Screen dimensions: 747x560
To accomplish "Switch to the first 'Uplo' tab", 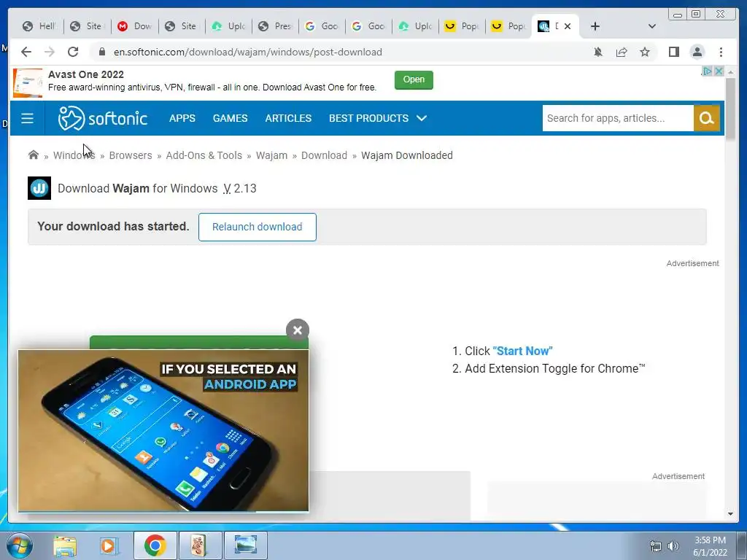I will pyautogui.click(x=228, y=26).
